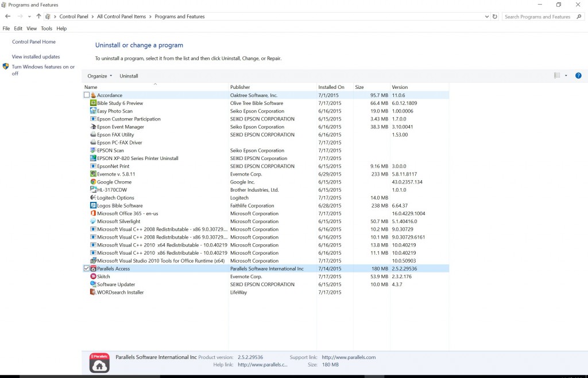The image size is (588, 378).
Task: Open the address bar history dropdown
Action: click(x=487, y=17)
